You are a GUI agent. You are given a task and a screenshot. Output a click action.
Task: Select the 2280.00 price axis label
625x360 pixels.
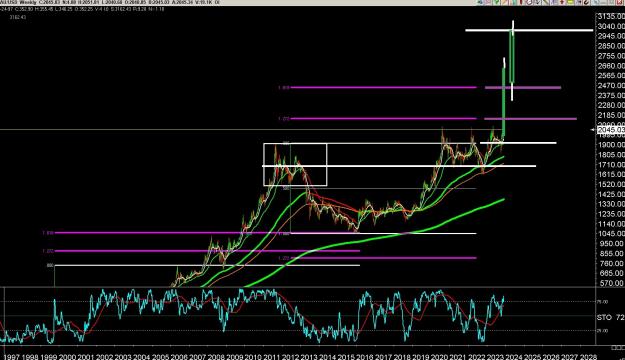tap(611, 105)
